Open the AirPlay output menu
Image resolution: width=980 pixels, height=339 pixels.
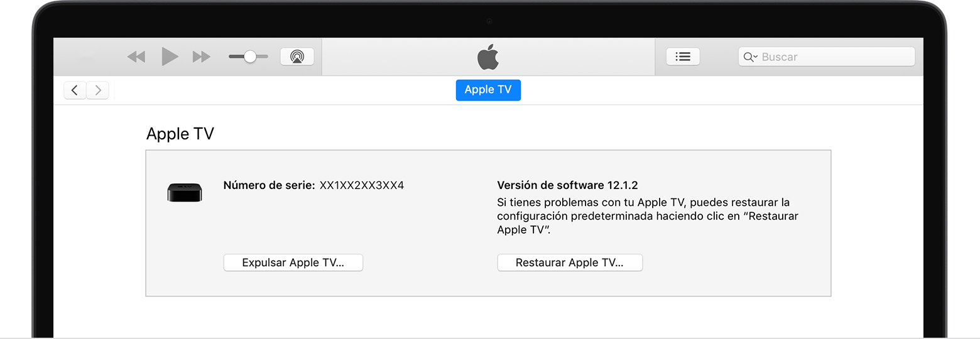pyautogui.click(x=297, y=56)
